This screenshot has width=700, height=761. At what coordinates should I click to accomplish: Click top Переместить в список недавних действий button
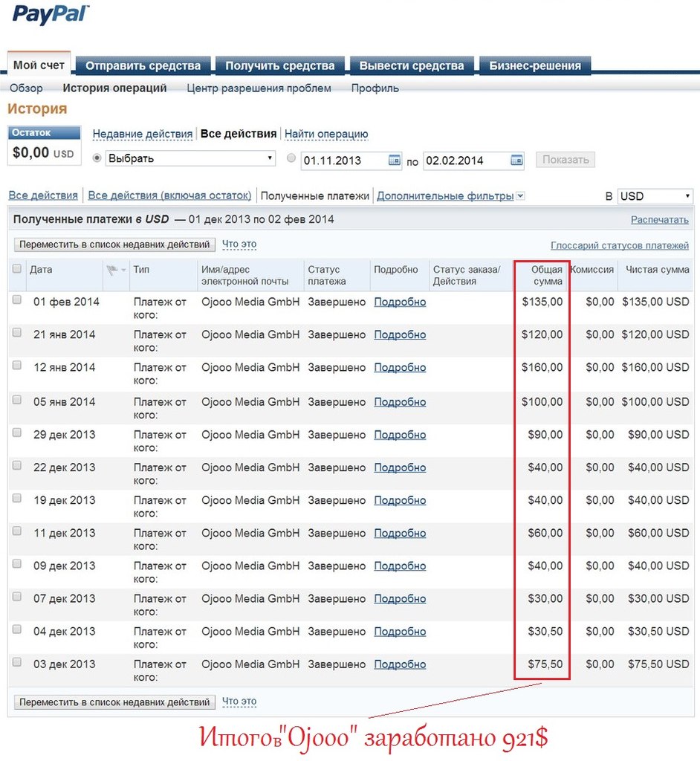[114, 245]
